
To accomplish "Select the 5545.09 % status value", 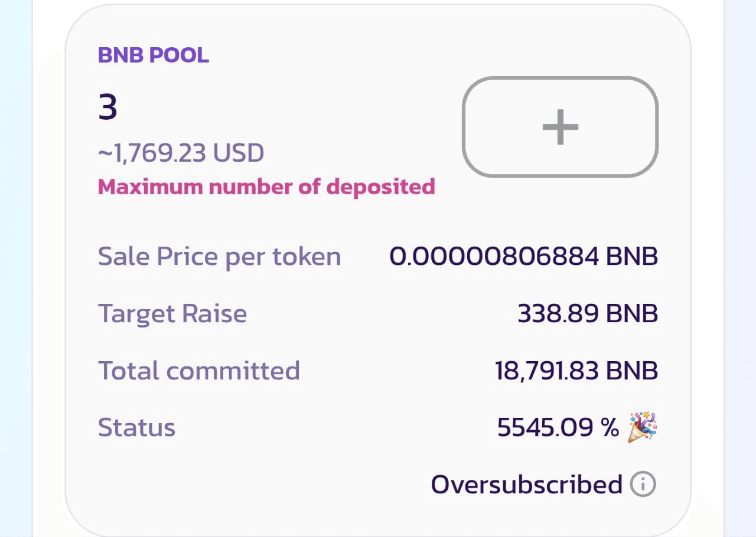I will 558,427.
